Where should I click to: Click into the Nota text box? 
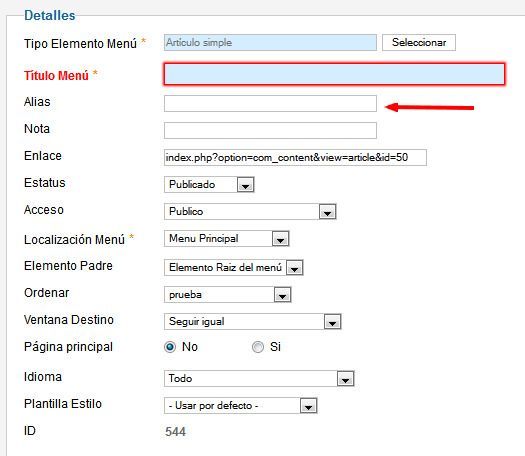point(270,130)
